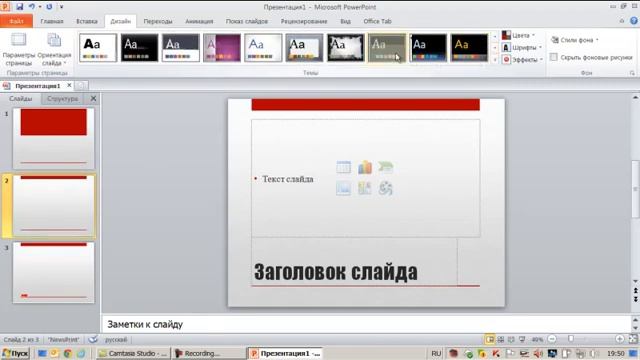This screenshot has height=360, width=640.
Task: Click Insert Picture from file icon
Action: tap(343, 188)
